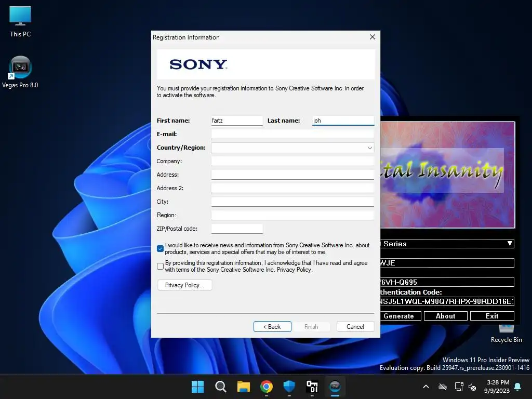Image resolution: width=532 pixels, height=399 pixels.
Task: Click into the E-mail field
Action: pos(292,134)
